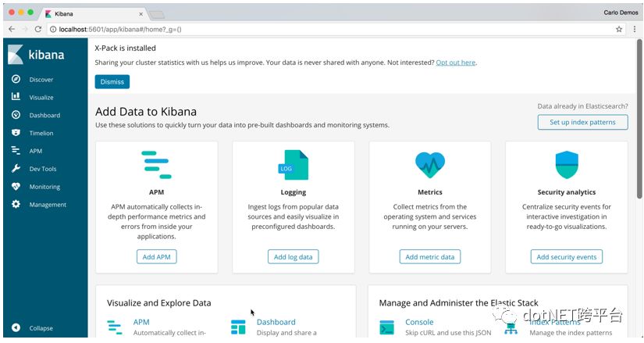Click the site info icon in address bar
Image resolution: width=644 pixels, height=343 pixels.
53,29
